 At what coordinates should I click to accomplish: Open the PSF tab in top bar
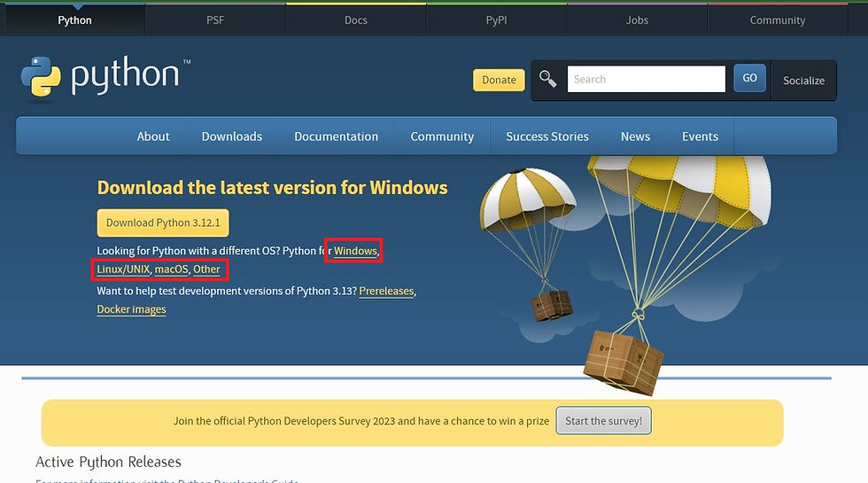click(x=215, y=19)
